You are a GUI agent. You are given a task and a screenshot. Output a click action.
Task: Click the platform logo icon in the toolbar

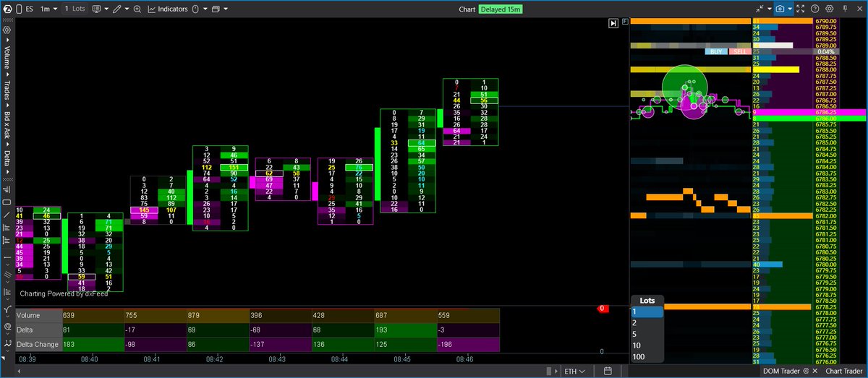[7, 9]
